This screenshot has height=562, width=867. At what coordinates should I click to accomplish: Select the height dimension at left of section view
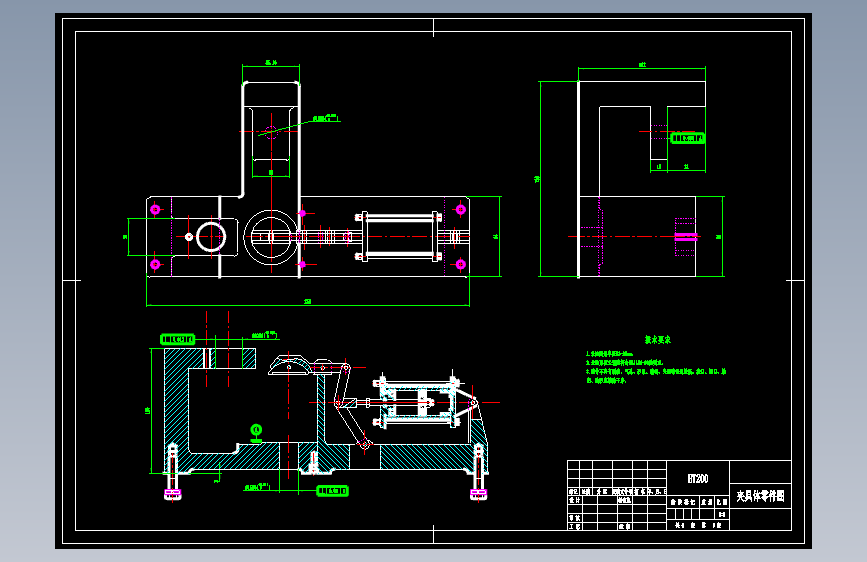[x=148, y=410]
